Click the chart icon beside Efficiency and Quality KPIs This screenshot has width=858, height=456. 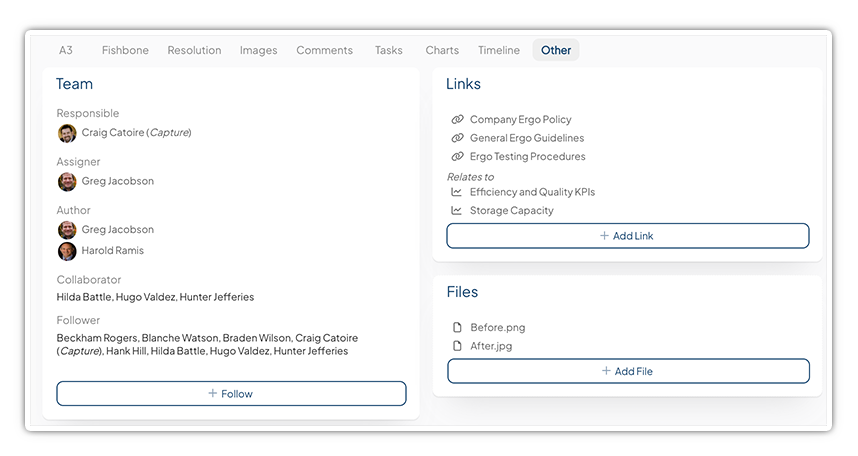457,192
